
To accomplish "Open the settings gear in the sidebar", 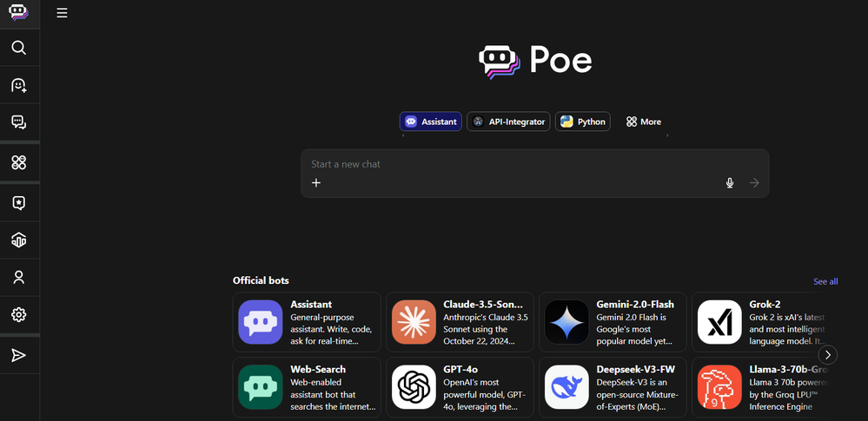I will point(19,314).
